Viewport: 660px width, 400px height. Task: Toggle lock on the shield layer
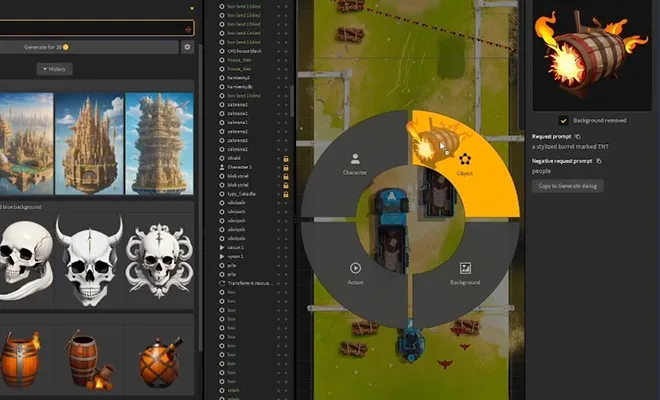[285, 158]
